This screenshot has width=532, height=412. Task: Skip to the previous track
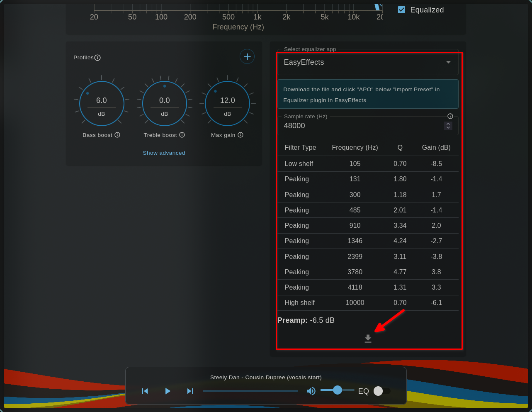pos(145,391)
